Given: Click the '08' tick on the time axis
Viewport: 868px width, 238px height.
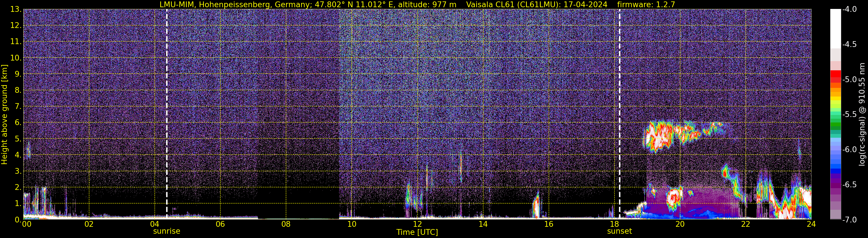Looking at the screenshot, I should 286,224.
